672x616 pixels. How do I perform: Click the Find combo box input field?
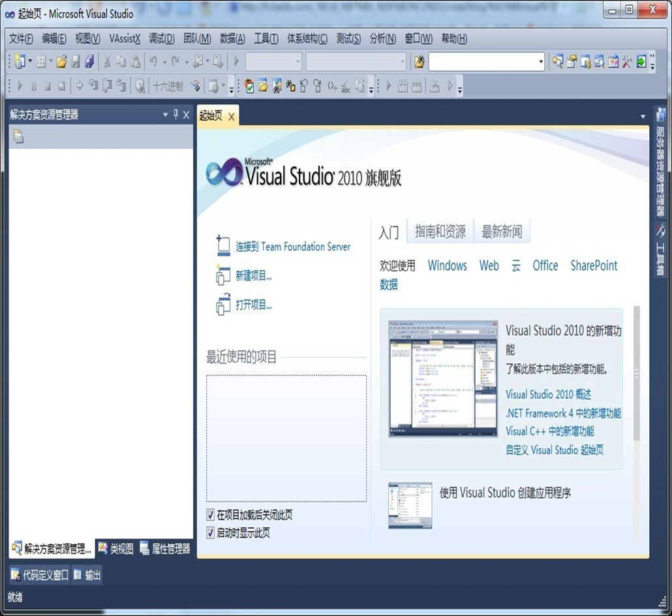pos(483,62)
